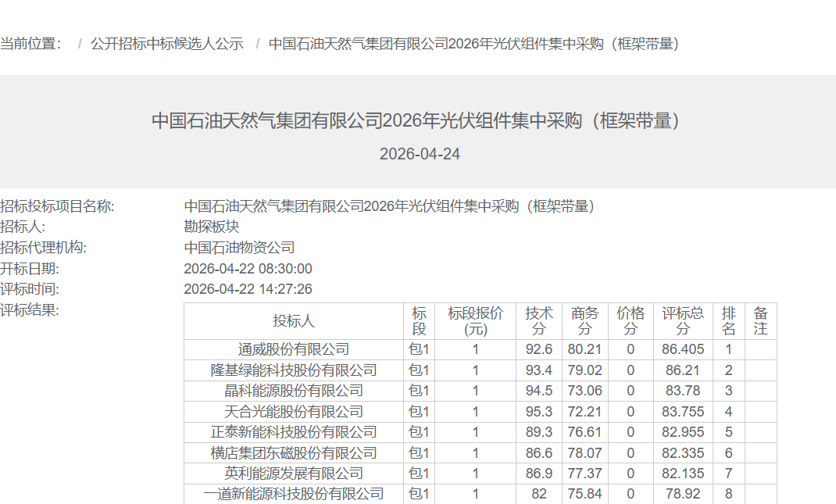Select 横店集团东磁股份有限公司 in the results table
Image resolution: width=836 pixels, height=504 pixels.
click(x=293, y=453)
